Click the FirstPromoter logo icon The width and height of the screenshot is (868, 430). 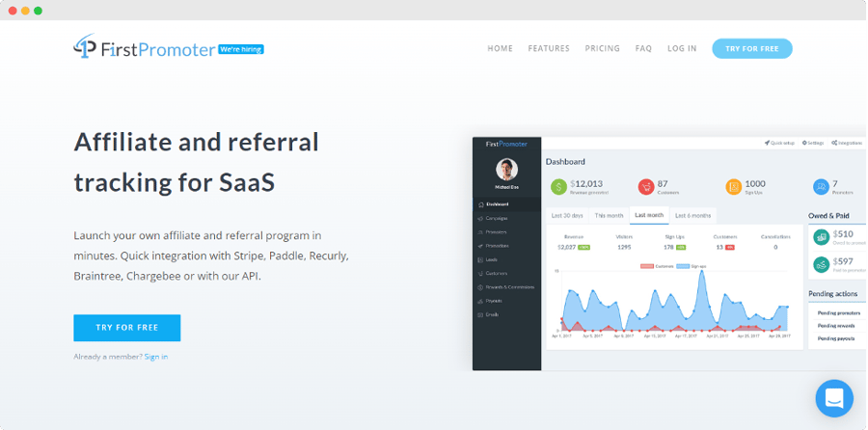click(85, 46)
